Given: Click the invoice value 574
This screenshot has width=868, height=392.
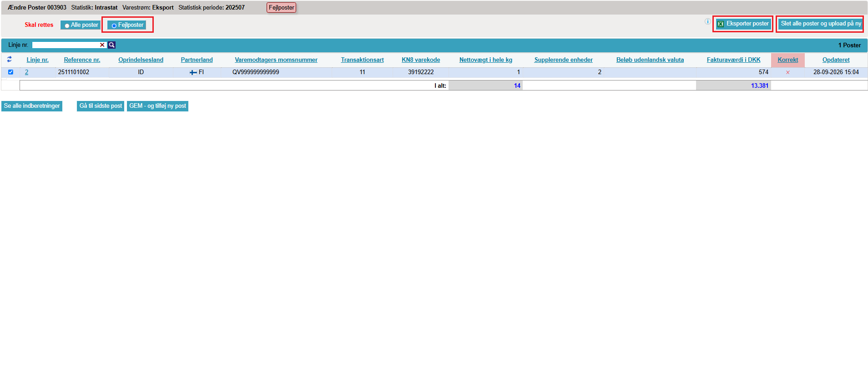Looking at the screenshot, I should (763, 72).
